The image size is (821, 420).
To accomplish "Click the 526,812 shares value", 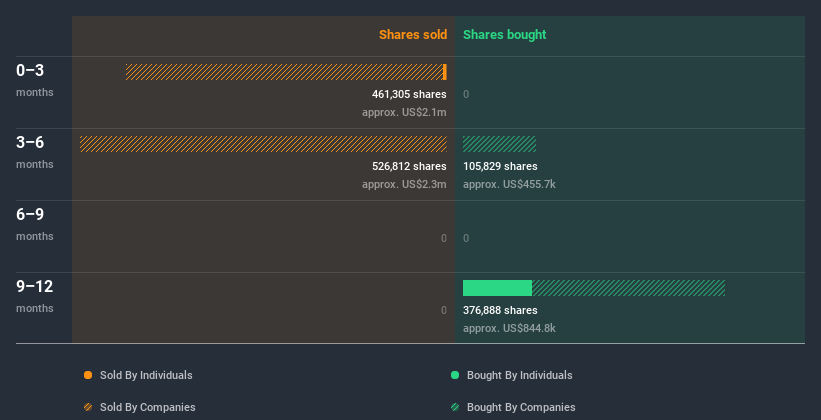I will 409,166.
